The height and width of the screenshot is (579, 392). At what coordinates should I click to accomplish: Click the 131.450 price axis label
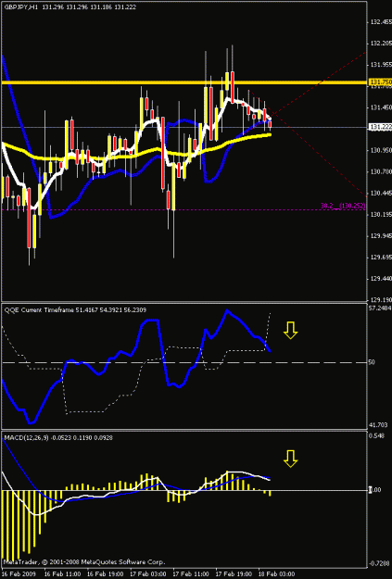[381, 107]
